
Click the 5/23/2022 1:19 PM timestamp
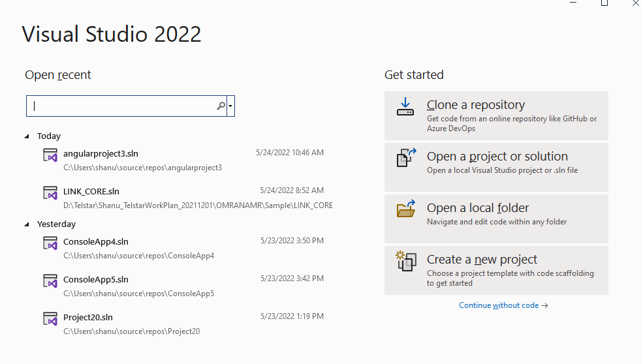[292, 316]
